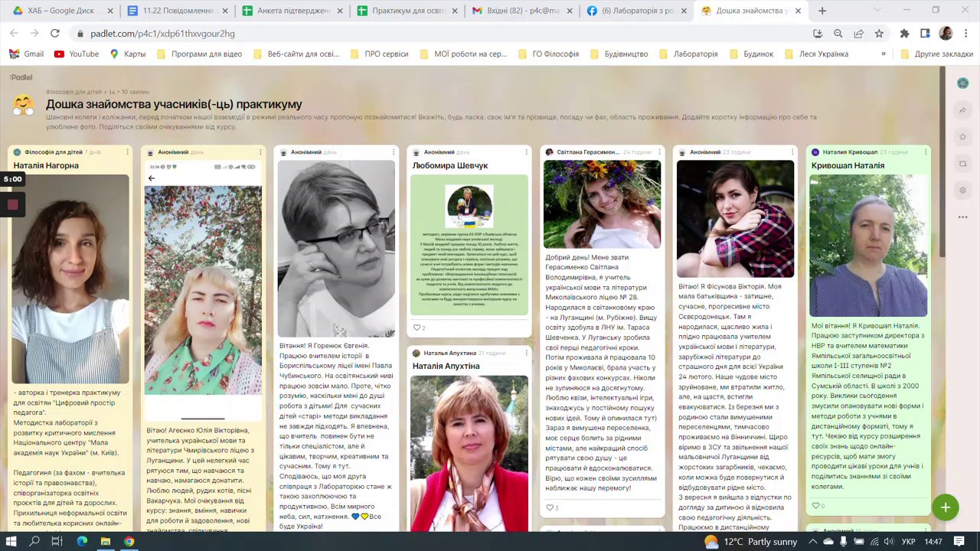Bookmark padlet with the sidebar star icon
980x551 pixels.
coord(963,137)
